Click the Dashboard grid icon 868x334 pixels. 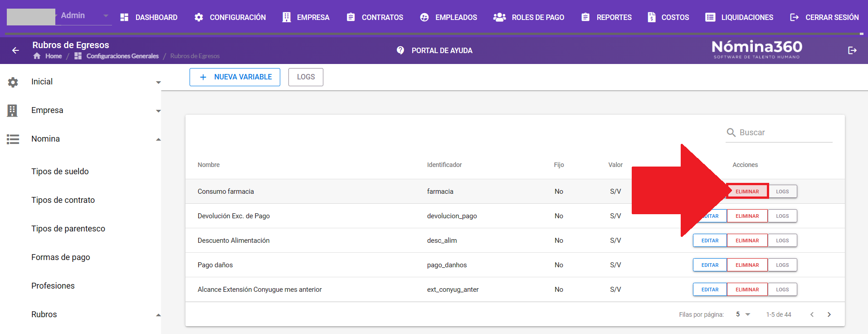pos(124,17)
